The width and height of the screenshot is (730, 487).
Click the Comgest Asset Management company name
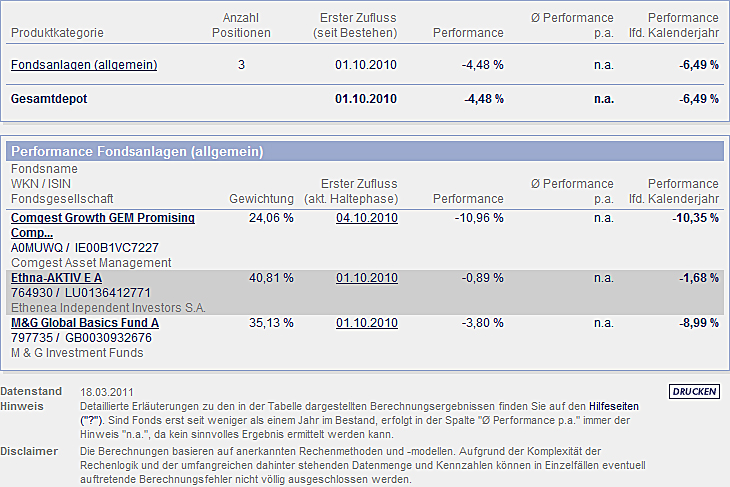click(91, 262)
